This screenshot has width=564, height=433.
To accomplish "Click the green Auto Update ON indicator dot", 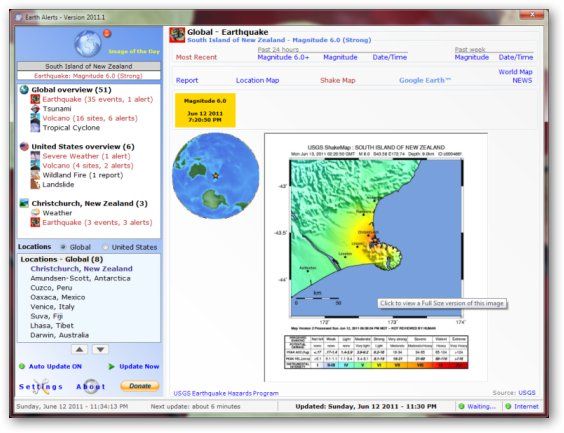I will (x=22, y=366).
